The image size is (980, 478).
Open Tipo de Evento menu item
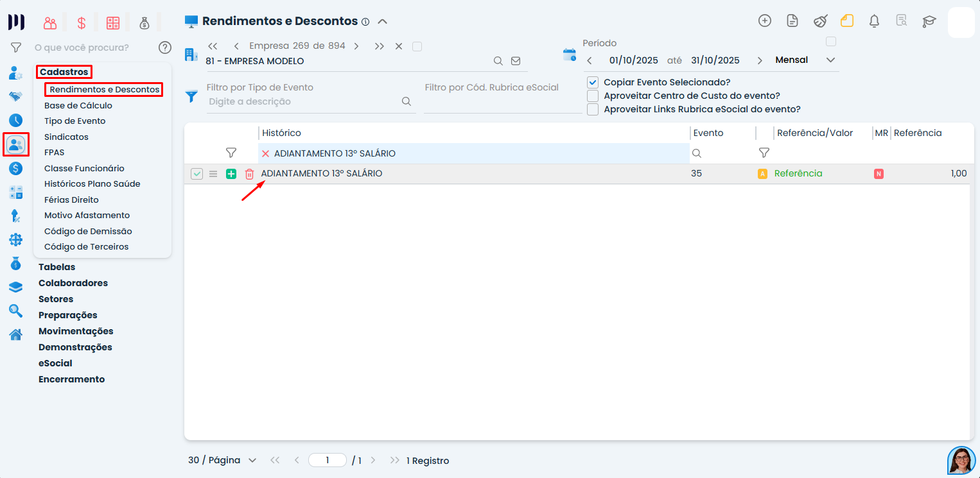75,121
